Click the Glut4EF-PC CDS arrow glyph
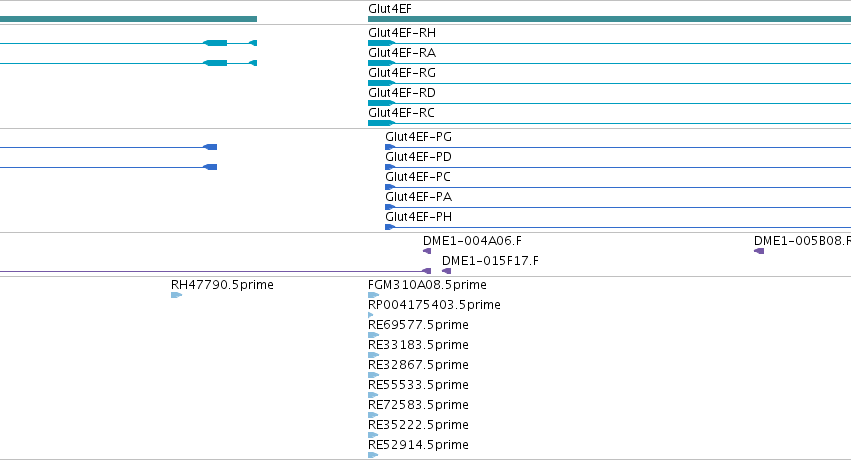The image size is (851, 460). (x=390, y=187)
